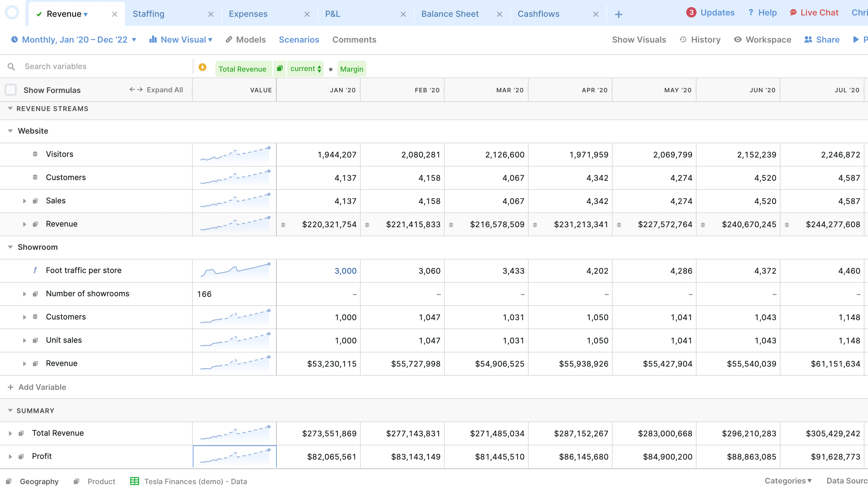868x488 pixels.
Task: Click the Profit sparkline chart
Action: (x=234, y=456)
